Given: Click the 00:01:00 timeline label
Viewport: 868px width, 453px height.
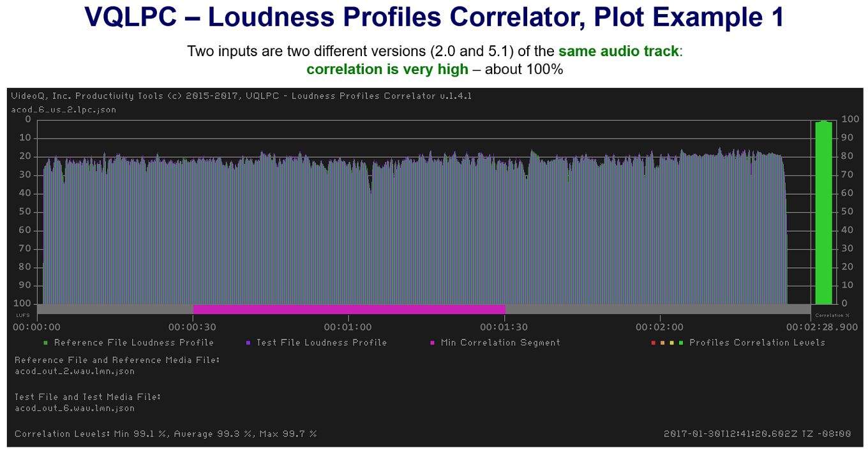Looking at the screenshot, I should click(348, 327).
